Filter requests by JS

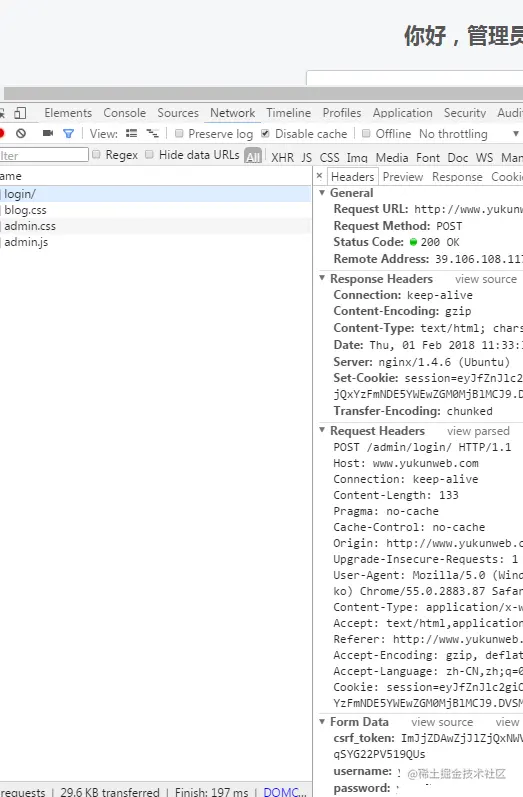[x=306, y=158]
